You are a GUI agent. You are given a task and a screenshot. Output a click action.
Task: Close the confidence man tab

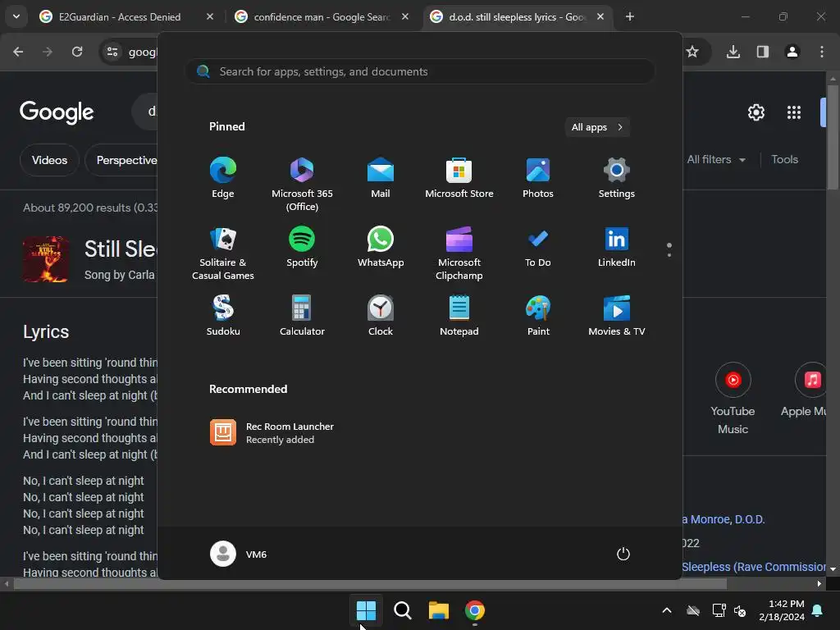tap(405, 16)
